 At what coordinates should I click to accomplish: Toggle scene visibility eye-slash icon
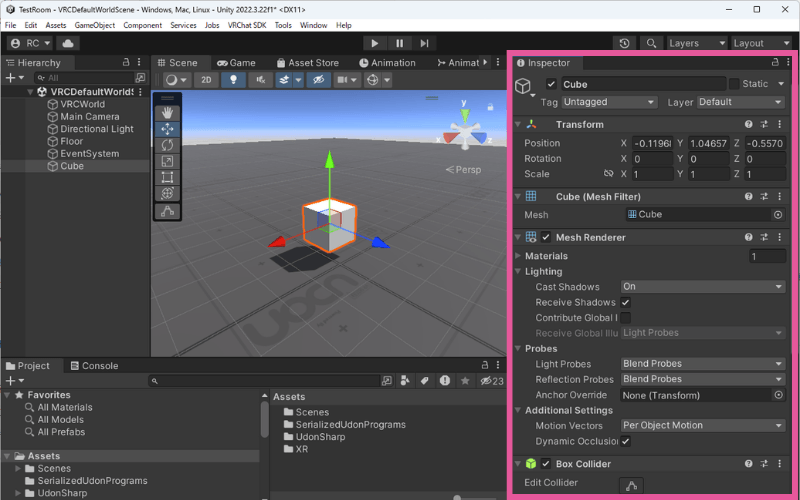coord(318,80)
